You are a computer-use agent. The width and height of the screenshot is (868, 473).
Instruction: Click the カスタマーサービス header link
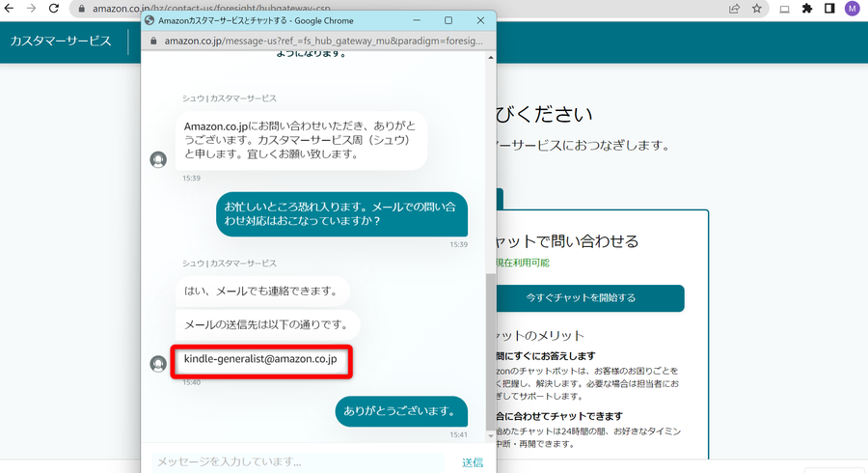click(x=61, y=41)
